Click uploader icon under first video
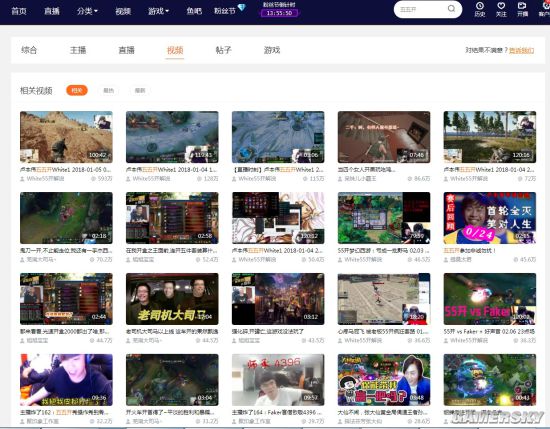The image size is (550, 429). coord(22,179)
